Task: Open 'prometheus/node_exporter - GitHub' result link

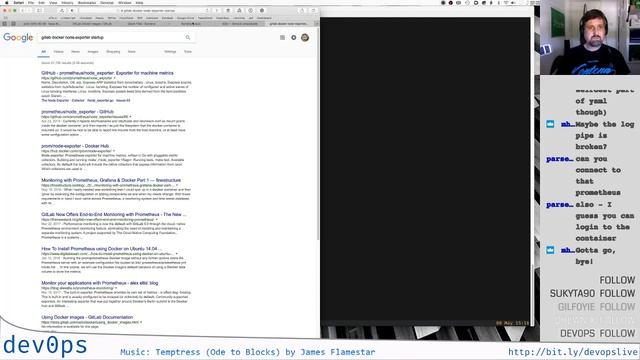Action: [x=78, y=112]
